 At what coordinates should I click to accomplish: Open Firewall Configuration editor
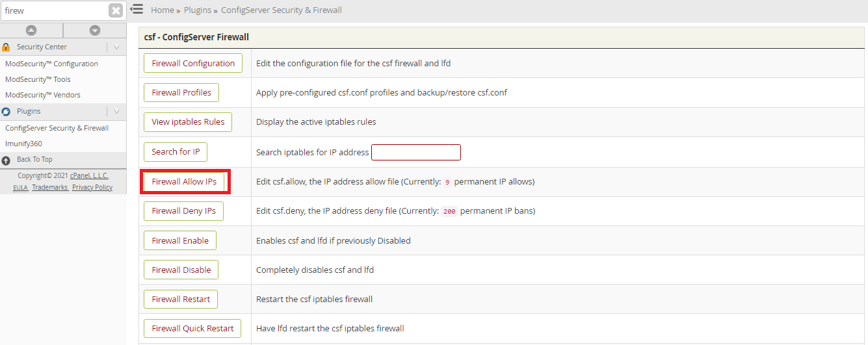193,63
